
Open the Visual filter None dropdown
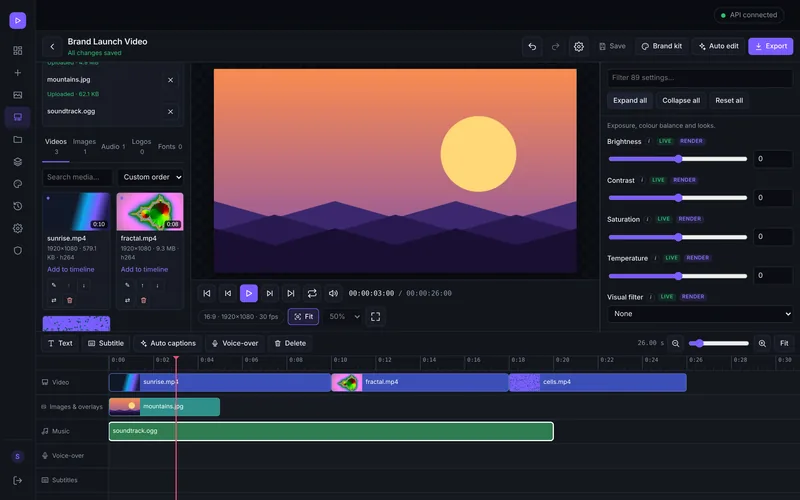pyautogui.click(x=699, y=314)
